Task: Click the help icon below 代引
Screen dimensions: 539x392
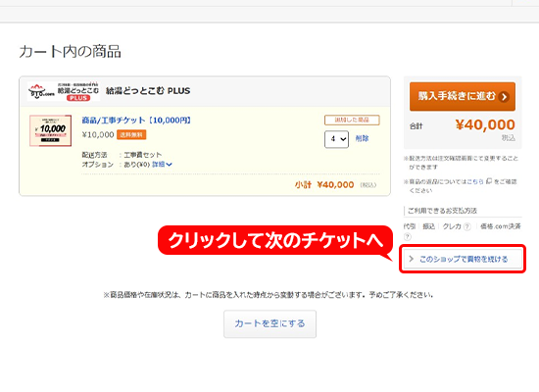Action: [x=408, y=236]
